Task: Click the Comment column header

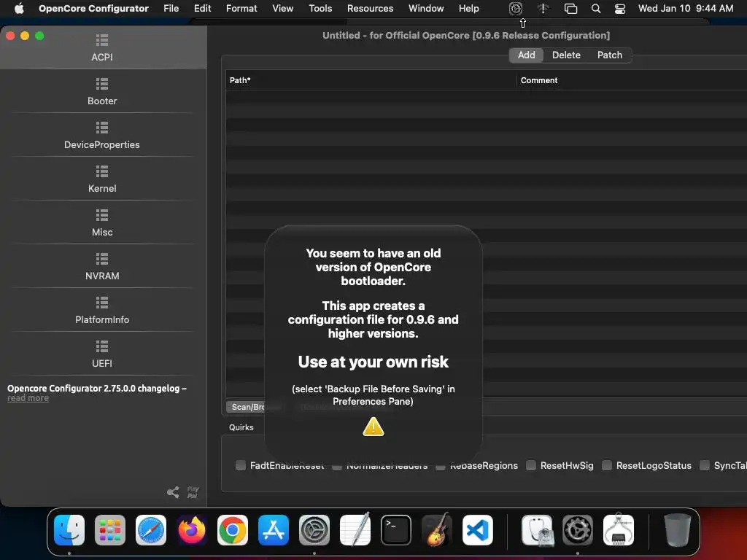Action: [x=632, y=80]
